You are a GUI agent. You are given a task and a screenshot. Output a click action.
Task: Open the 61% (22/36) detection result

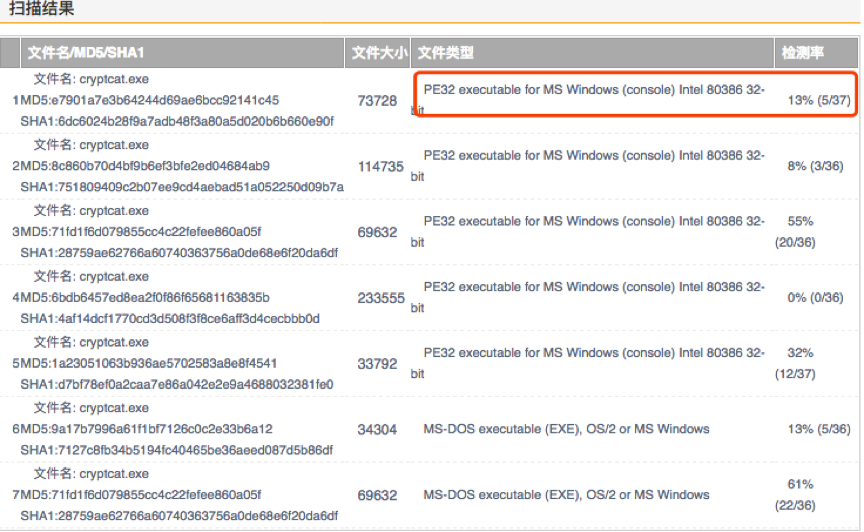point(796,495)
